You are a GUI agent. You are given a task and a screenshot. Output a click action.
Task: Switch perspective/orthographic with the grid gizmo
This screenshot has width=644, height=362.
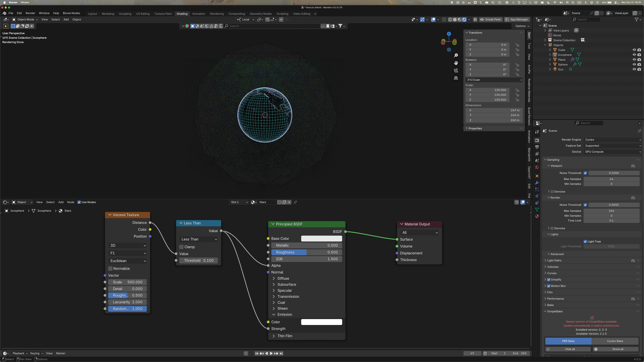tap(456, 78)
